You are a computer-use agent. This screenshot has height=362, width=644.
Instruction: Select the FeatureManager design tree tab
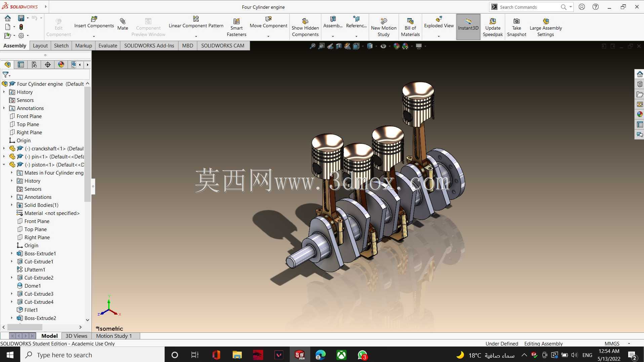(x=7, y=65)
